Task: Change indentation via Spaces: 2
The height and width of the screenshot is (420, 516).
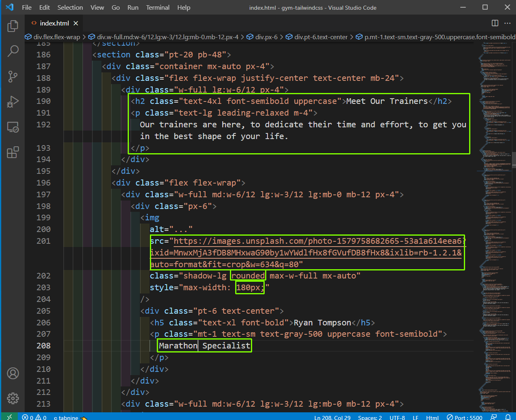Action: coord(370,417)
